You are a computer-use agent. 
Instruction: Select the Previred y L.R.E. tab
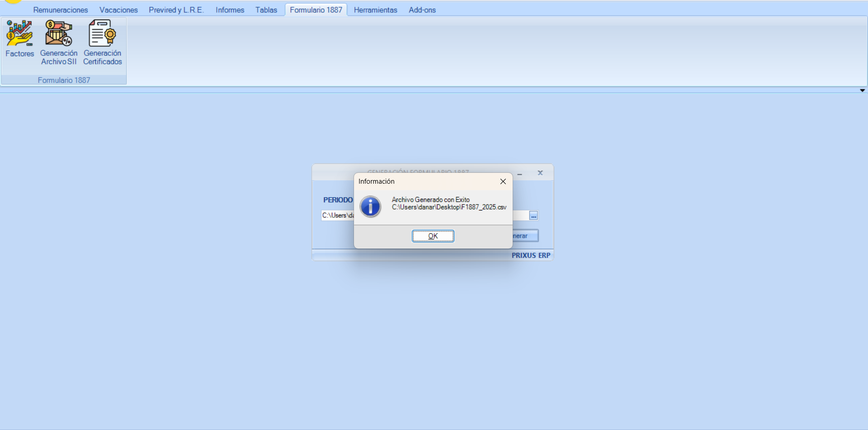point(176,10)
